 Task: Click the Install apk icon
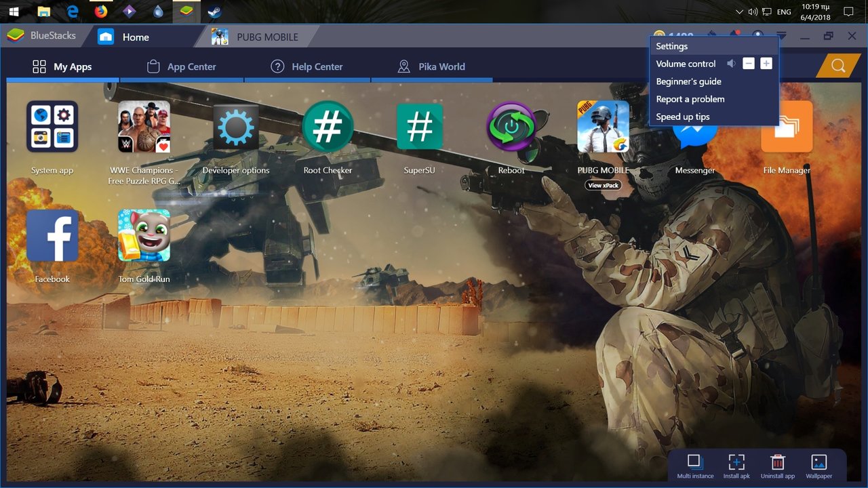(x=736, y=461)
